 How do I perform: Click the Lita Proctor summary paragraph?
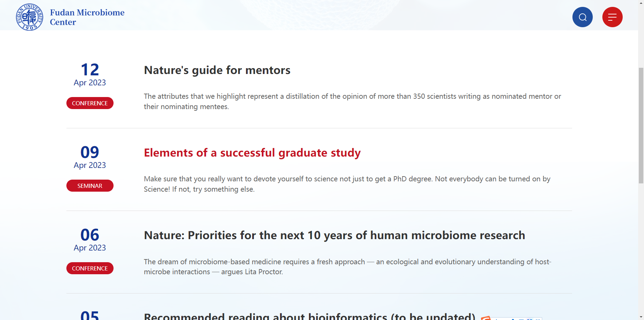pyautogui.click(x=347, y=267)
